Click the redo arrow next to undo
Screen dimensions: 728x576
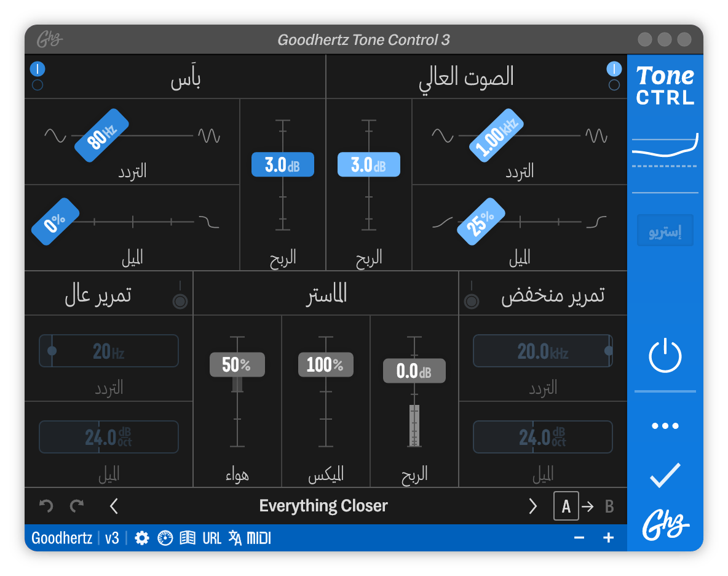76,505
